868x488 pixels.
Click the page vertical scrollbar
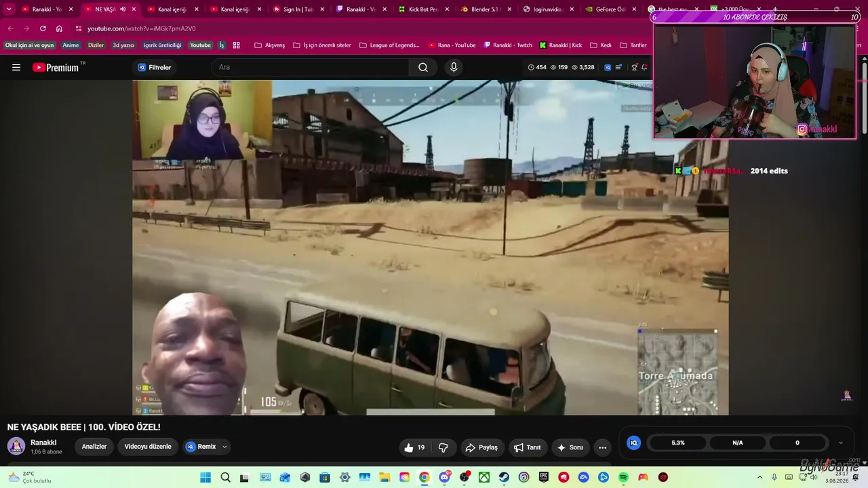[865, 98]
